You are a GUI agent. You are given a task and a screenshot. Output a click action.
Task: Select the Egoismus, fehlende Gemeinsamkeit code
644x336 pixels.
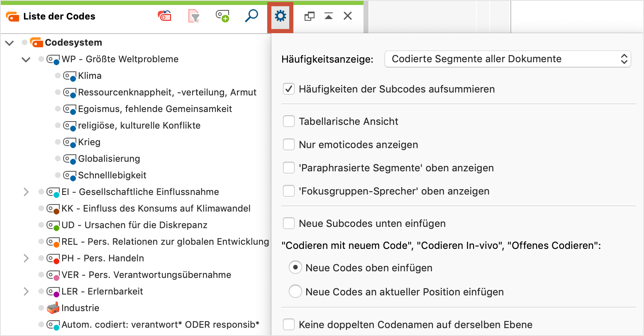155,109
